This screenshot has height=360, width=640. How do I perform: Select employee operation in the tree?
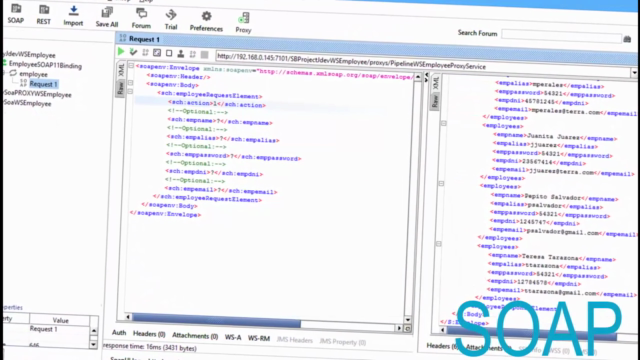point(33,74)
